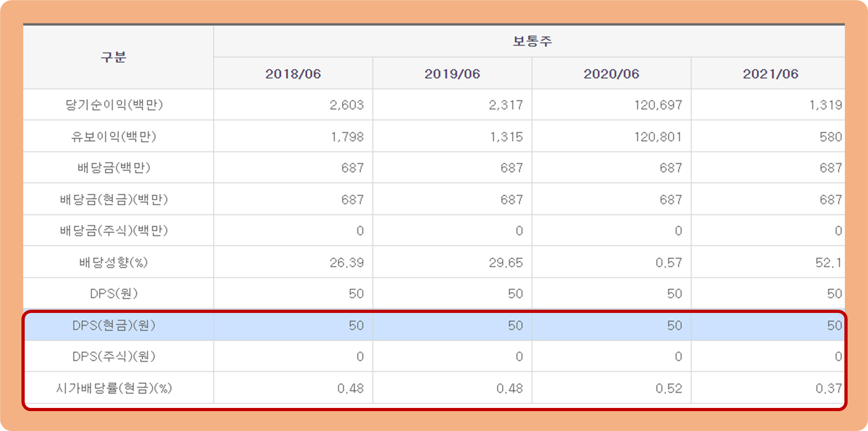Click the 시가배당률 value 0.52
Viewport: 868px width, 431px height.
tap(669, 388)
